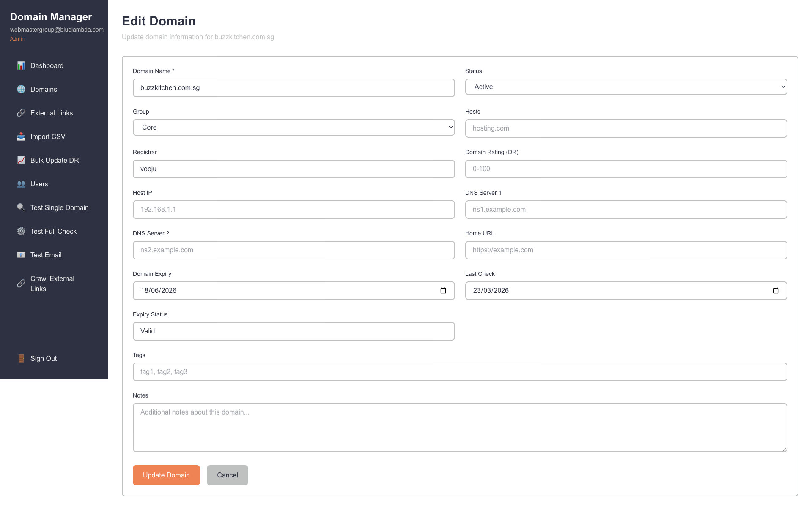
Task: Select the Crawl External Links icon
Action: (x=21, y=284)
